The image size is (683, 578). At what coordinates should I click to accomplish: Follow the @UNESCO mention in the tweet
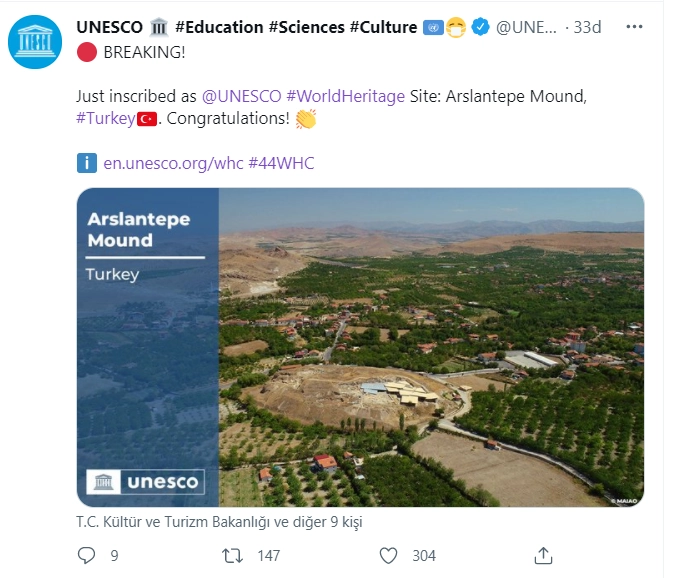241,96
